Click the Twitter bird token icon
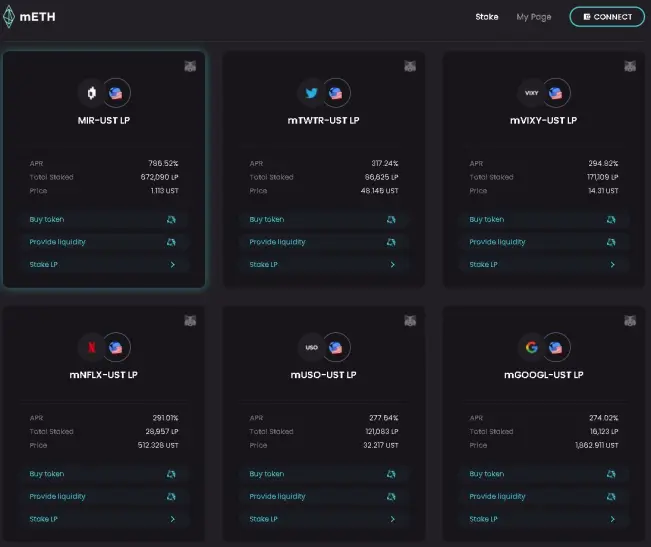Screen dimensions: 651x547 click(311, 93)
